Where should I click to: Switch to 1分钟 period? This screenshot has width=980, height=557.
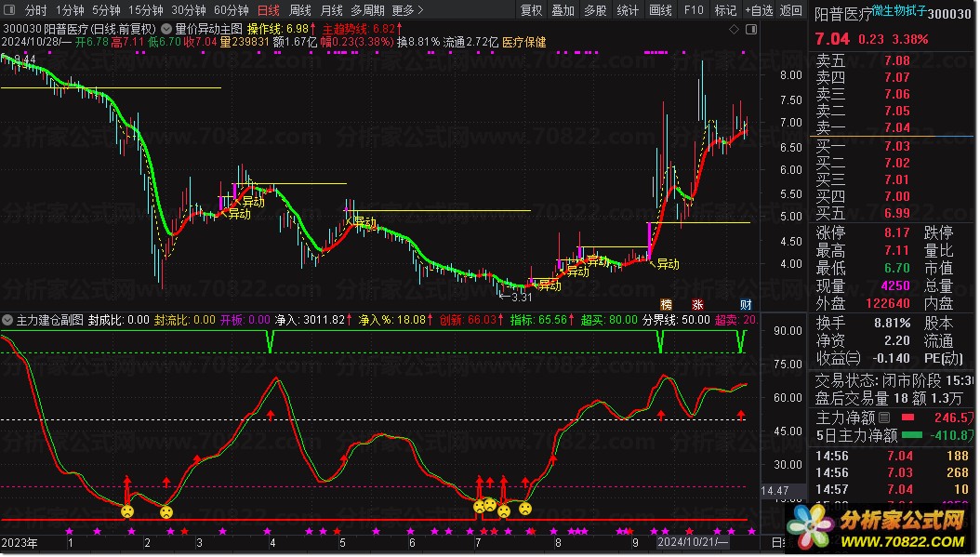(70, 10)
